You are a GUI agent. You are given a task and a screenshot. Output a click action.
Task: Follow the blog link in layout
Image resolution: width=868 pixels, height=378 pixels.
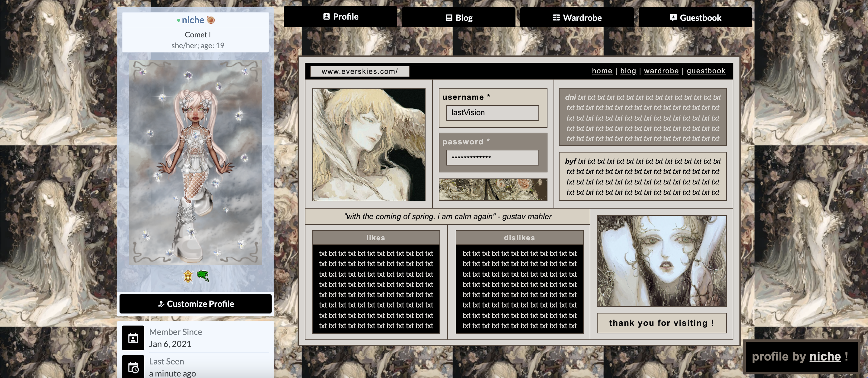(628, 71)
